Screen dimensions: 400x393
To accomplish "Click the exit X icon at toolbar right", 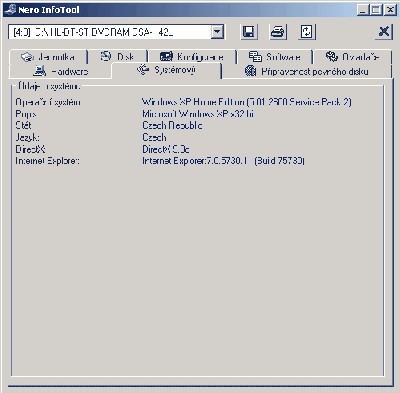I will click(x=384, y=32).
